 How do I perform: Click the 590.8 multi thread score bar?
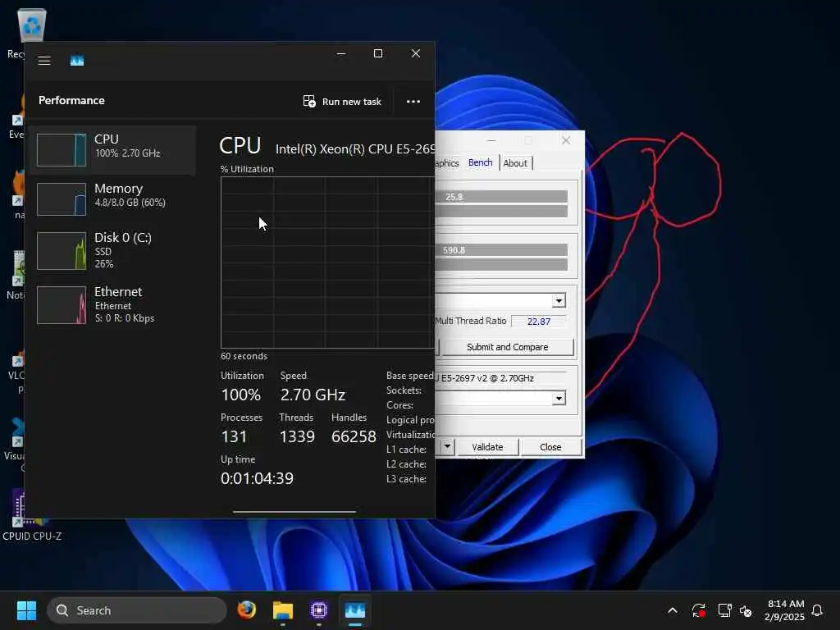[501, 250]
